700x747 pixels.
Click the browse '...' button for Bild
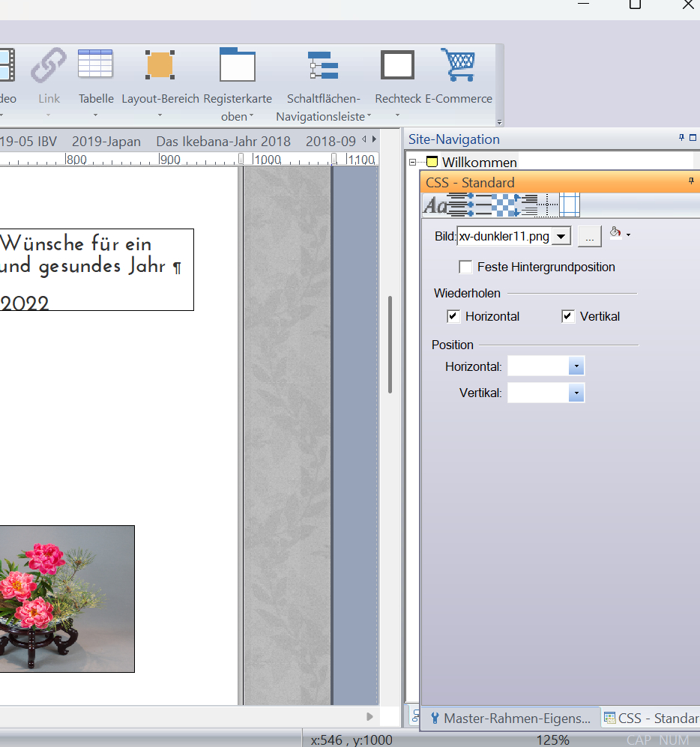(589, 237)
